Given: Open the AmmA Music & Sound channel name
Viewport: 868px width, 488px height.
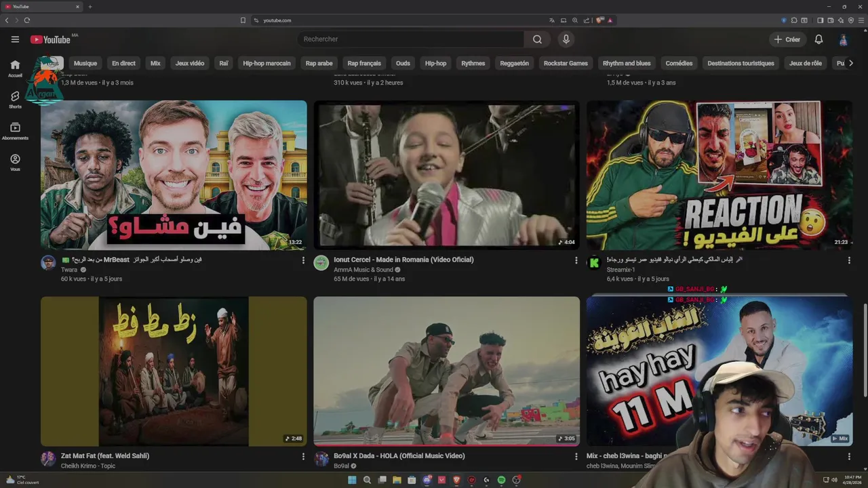Looking at the screenshot, I should pyautogui.click(x=363, y=270).
